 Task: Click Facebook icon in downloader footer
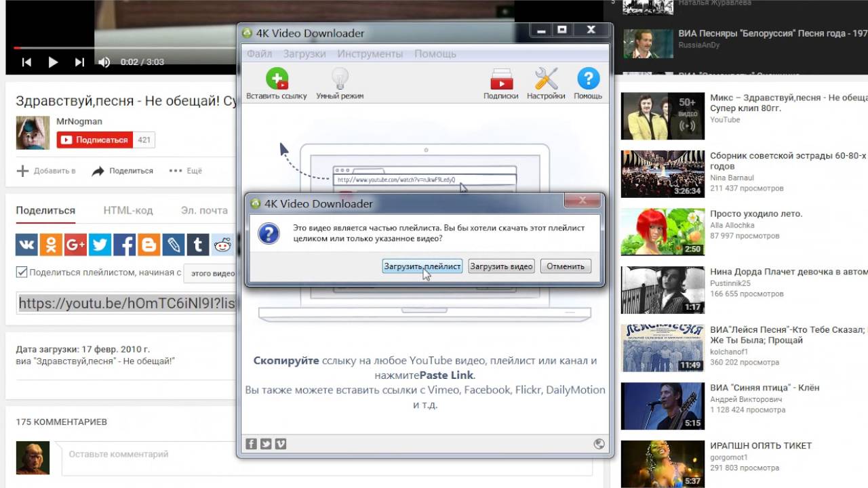pyautogui.click(x=251, y=444)
